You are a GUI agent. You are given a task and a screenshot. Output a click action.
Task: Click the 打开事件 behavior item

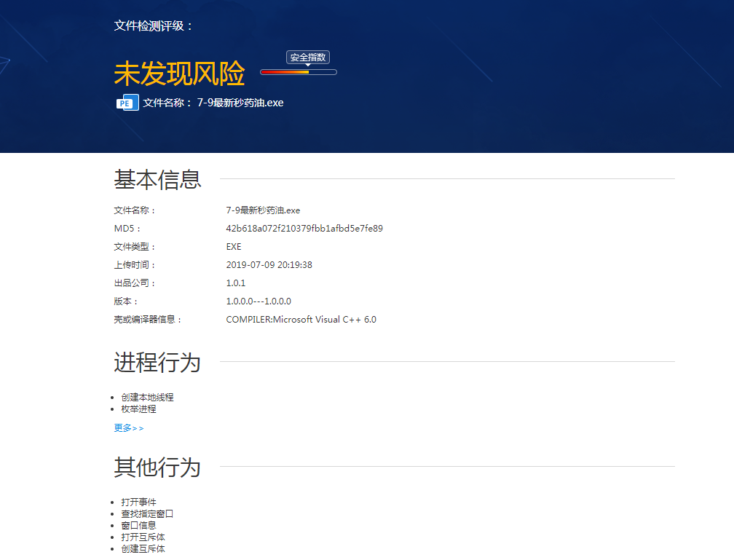[138, 502]
